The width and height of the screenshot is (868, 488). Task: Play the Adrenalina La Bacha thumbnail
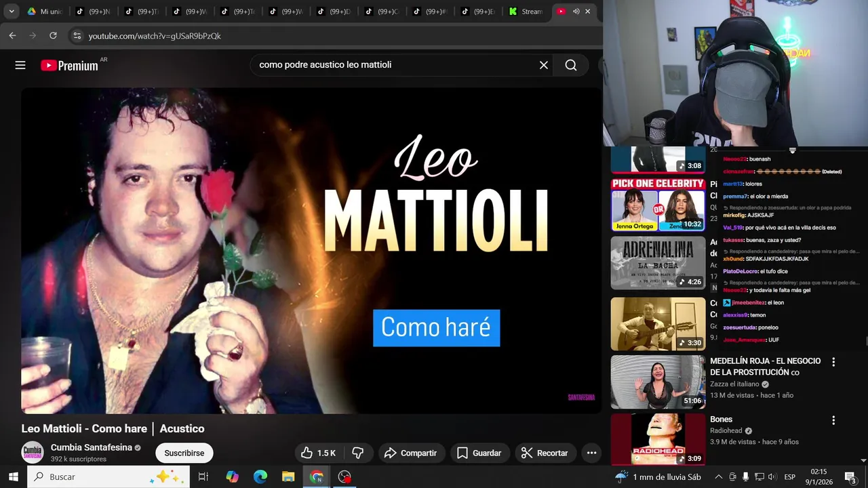[x=658, y=263]
